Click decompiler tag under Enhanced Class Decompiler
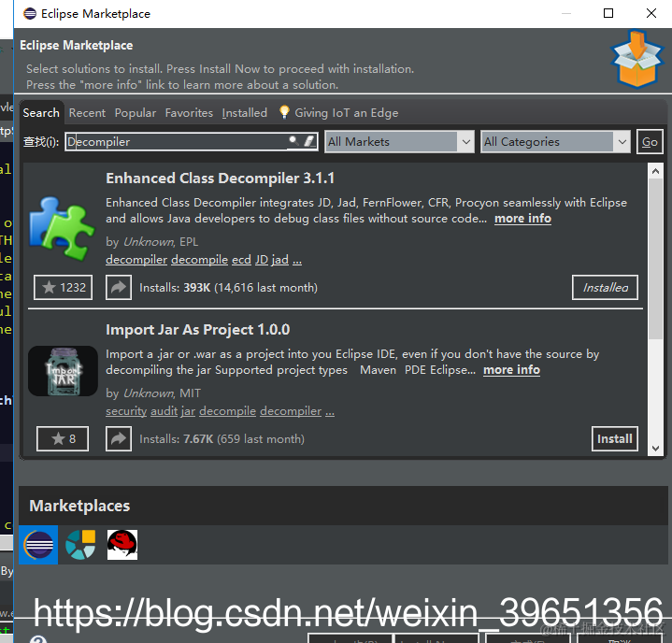The image size is (672, 643). click(136, 259)
